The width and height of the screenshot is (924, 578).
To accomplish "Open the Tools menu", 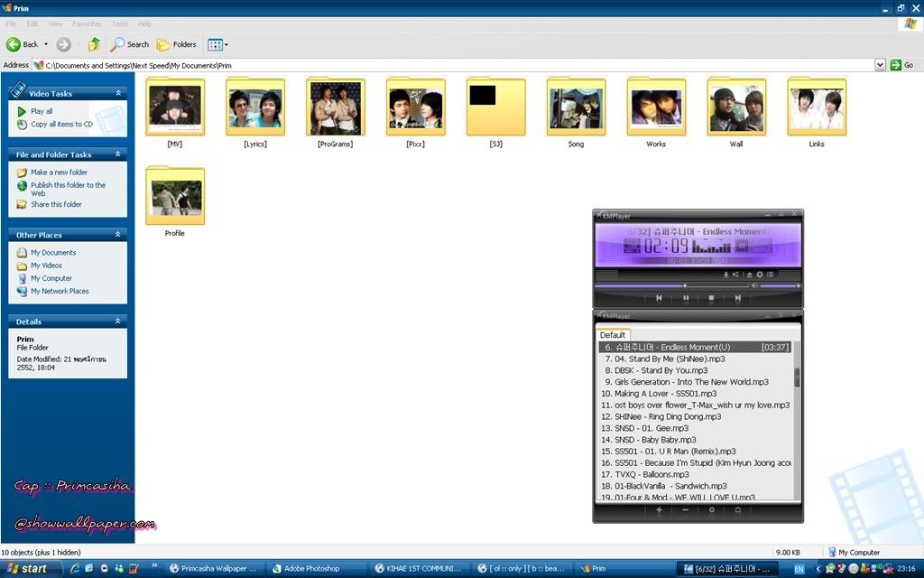I will click(x=120, y=24).
